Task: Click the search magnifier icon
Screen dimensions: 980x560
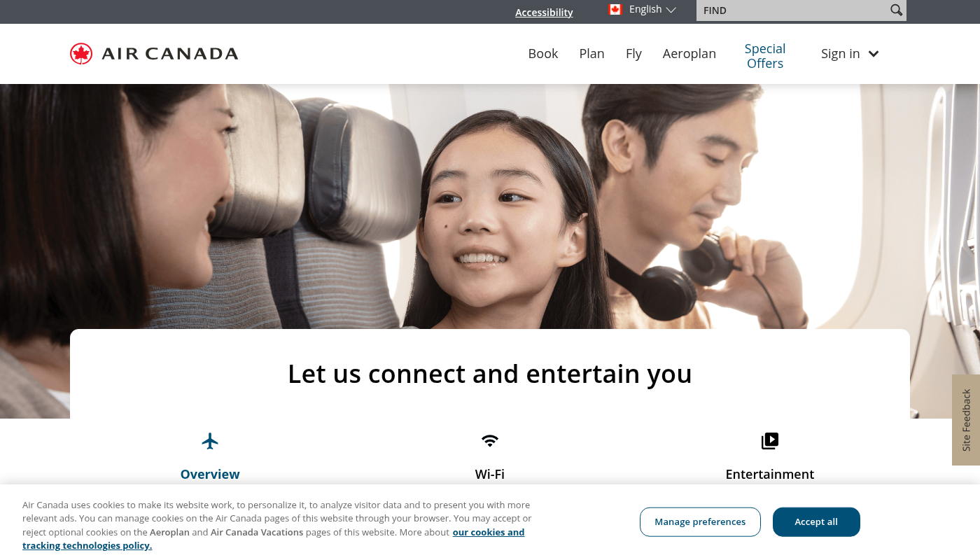Action: coord(896,10)
